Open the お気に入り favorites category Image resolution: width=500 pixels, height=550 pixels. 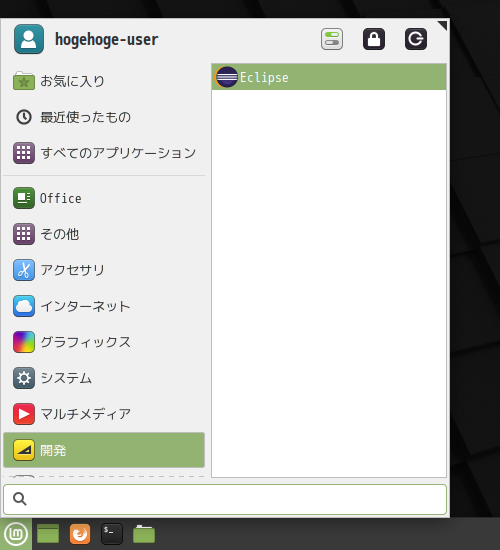tap(104, 81)
